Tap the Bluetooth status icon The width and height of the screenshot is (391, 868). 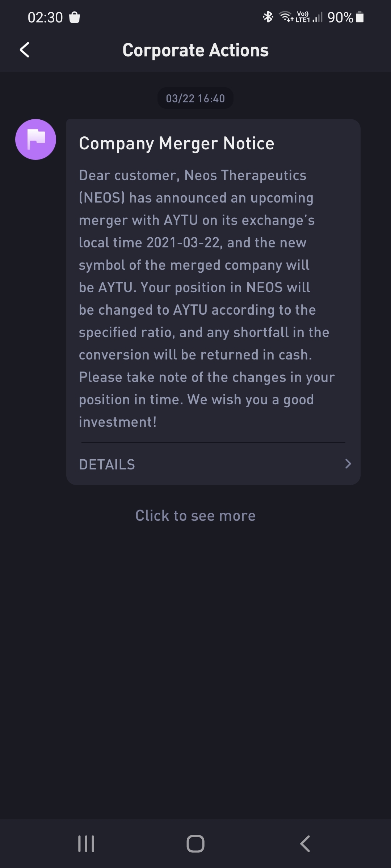268,17
